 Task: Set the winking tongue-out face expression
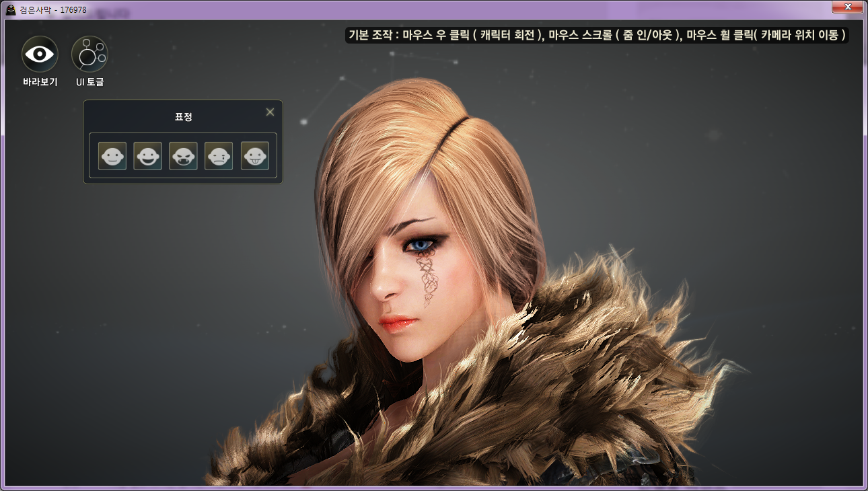[255, 156]
